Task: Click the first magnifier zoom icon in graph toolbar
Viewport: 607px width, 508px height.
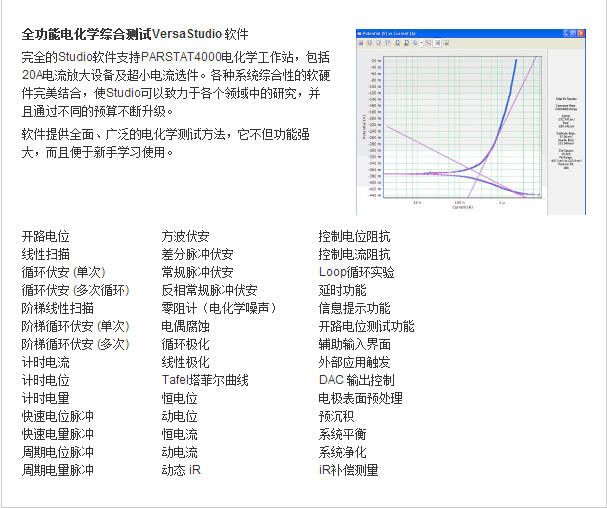Action: [396, 43]
